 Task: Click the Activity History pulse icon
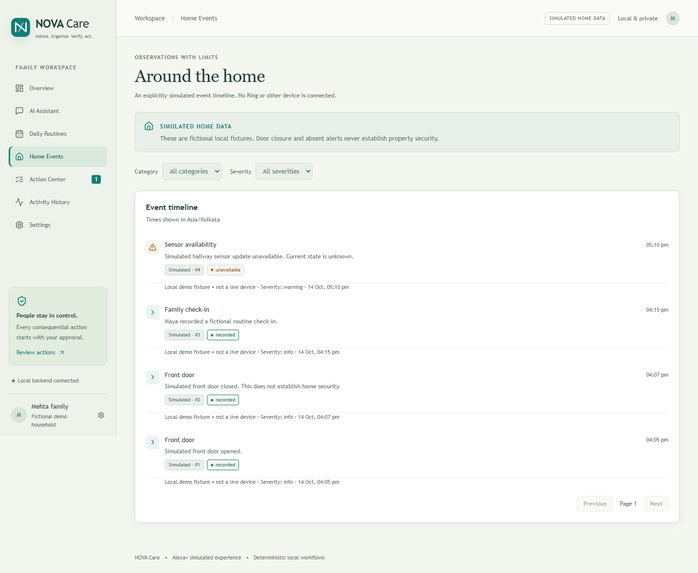[19, 202]
